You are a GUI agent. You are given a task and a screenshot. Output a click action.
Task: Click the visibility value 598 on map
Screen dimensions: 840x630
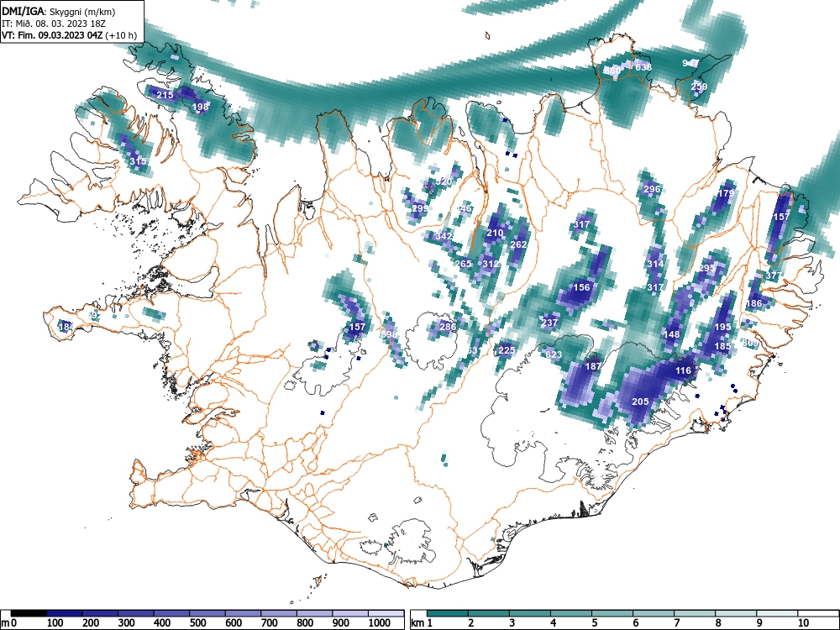pos(390,334)
